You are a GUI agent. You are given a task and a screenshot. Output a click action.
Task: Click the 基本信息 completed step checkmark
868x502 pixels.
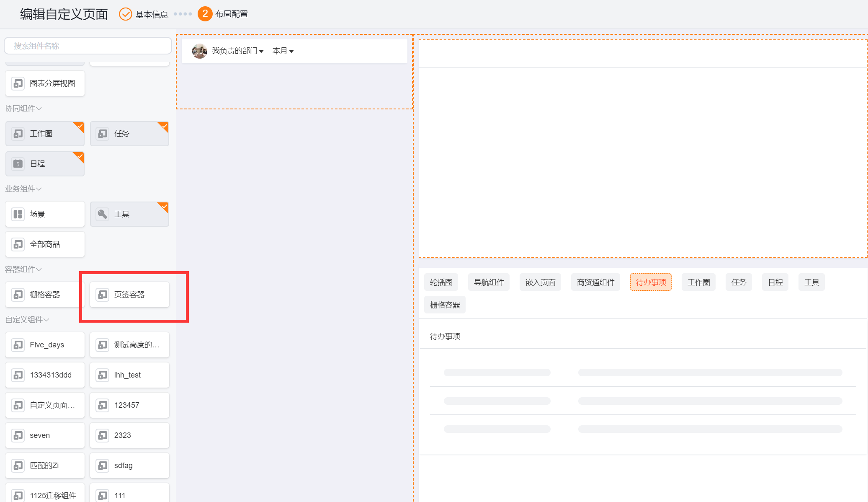click(125, 14)
